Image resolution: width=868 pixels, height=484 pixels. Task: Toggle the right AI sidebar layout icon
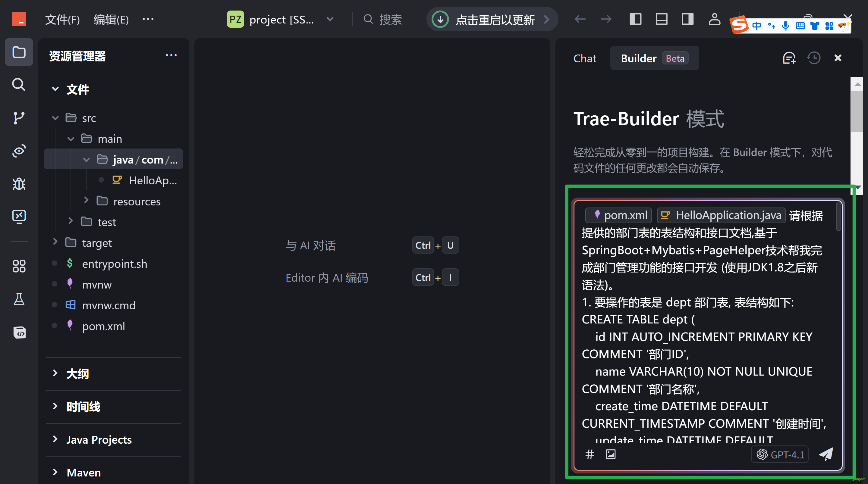[687, 19]
